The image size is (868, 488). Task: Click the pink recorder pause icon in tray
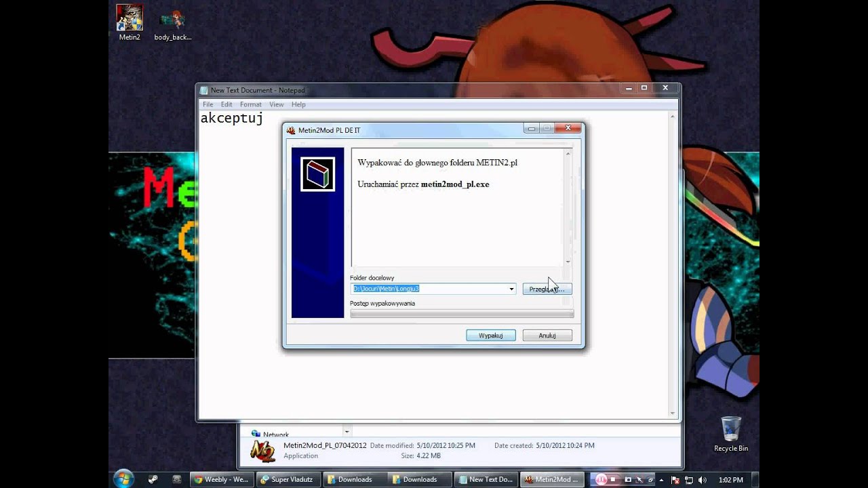601,479
